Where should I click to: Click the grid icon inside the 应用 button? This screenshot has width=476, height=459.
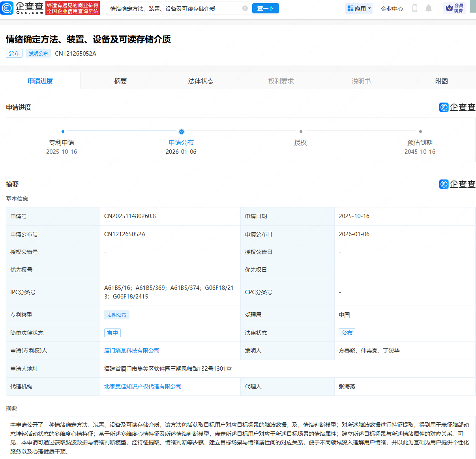pos(350,8)
